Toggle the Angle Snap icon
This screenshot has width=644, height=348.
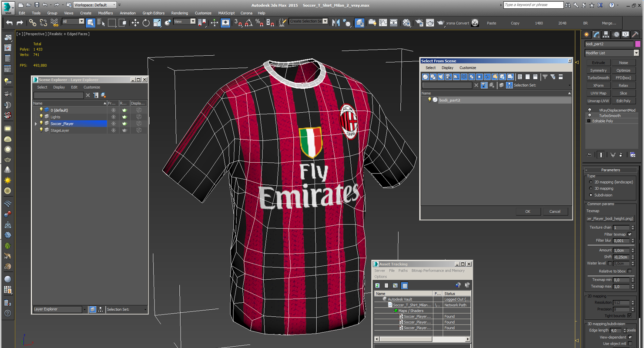tap(248, 23)
